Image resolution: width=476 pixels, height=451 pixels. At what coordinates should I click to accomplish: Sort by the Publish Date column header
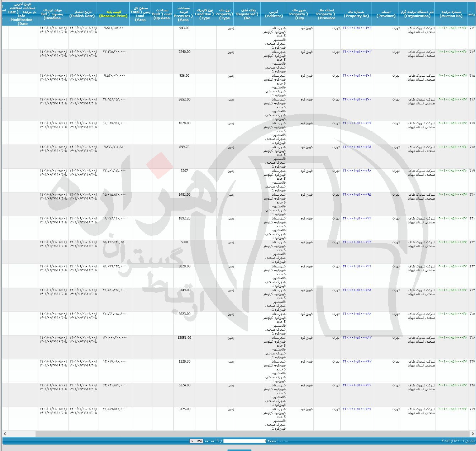coord(82,14)
